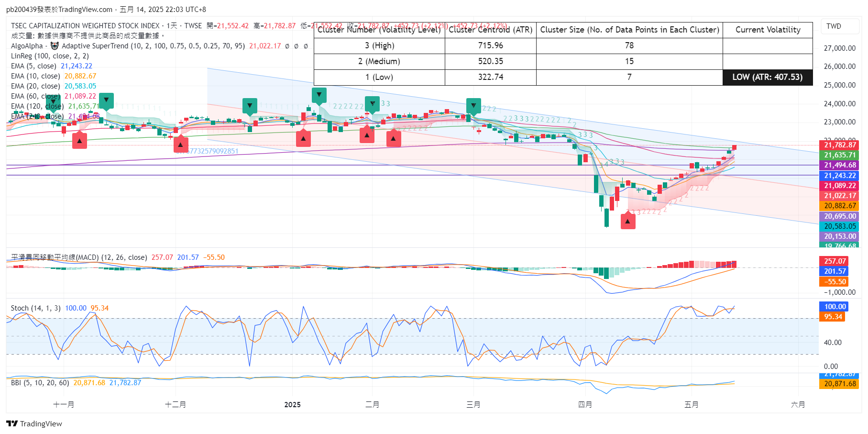
Task: Click the green sell arrow marker near March
Action: [473, 106]
